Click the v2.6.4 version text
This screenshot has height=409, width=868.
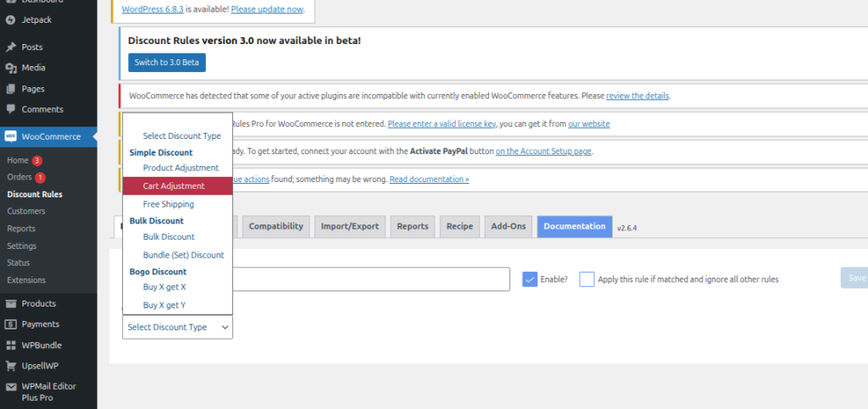[627, 228]
